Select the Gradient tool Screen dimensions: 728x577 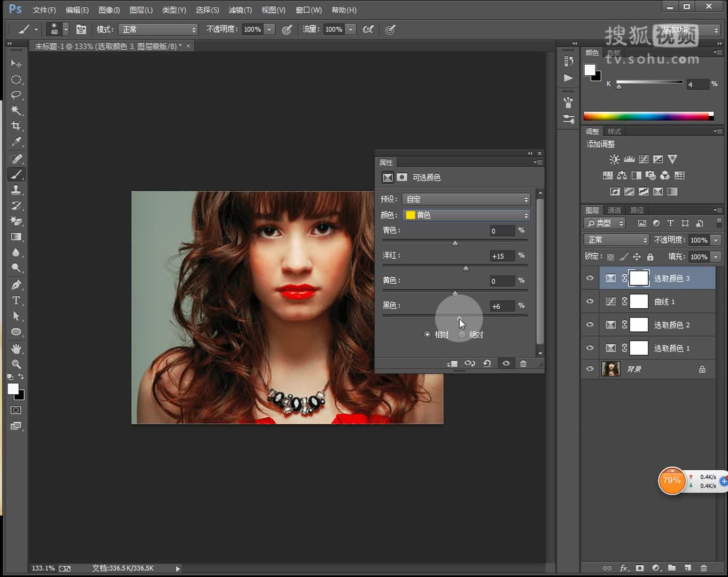pos(16,237)
